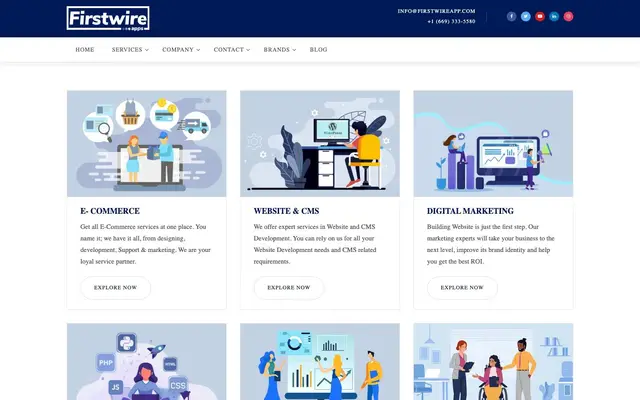Click the bar chart analytics team illustration
This screenshot has width=640, height=400.
[320, 362]
